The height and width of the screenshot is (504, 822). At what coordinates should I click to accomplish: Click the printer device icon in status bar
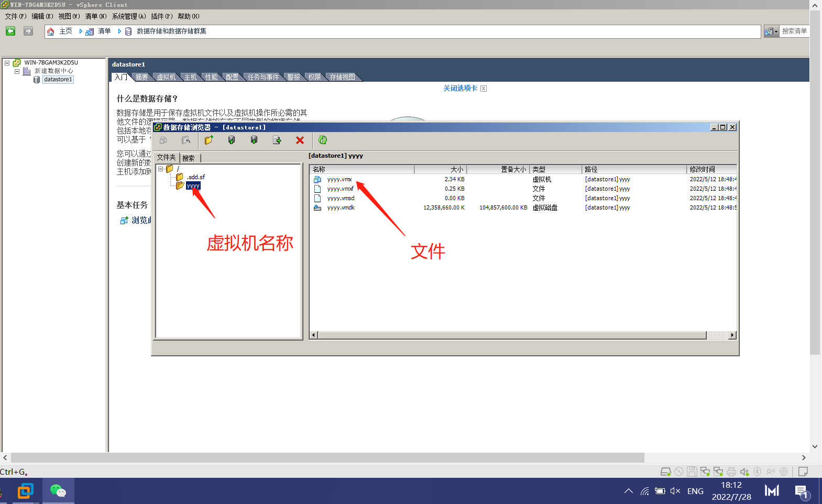731,472
